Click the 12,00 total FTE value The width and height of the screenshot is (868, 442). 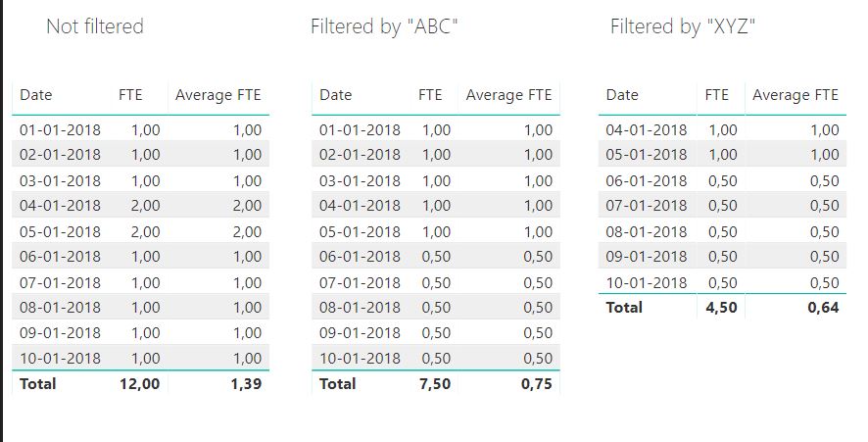click(x=139, y=383)
